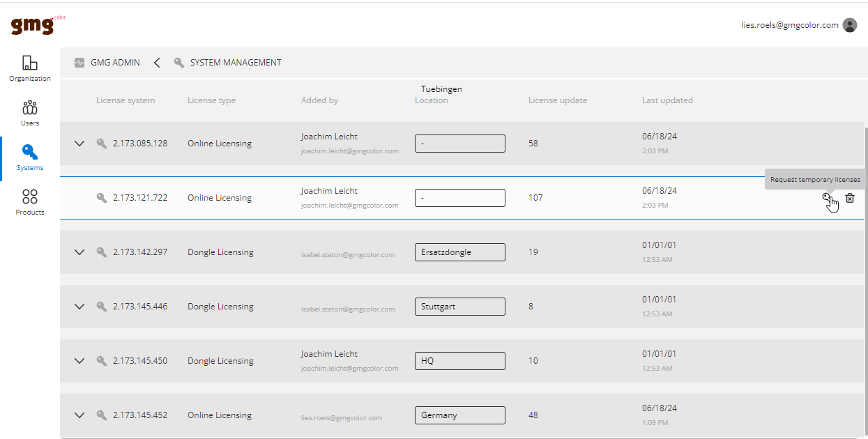Image resolution: width=868 pixels, height=439 pixels.
Task: Expand the row for system 2.173.085.128
Action: [79, 144]
